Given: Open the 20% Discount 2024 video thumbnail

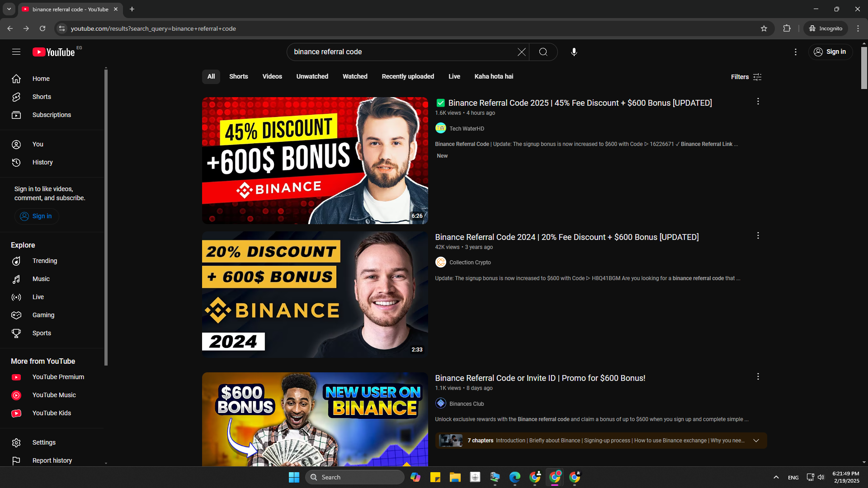Looking at the screenshot, I should 315,294.
